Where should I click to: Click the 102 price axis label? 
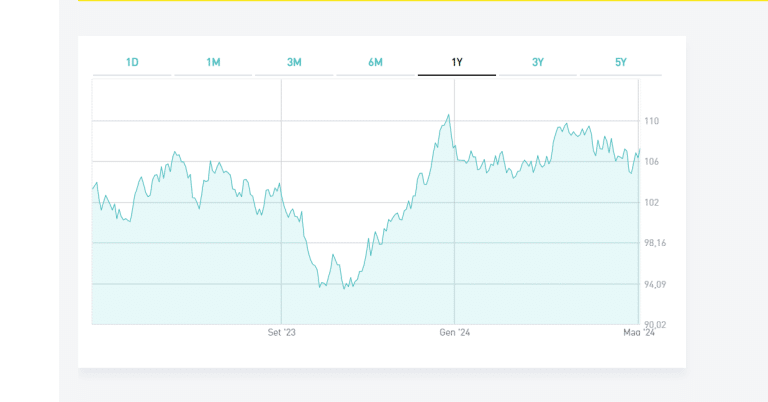point(652,203)
